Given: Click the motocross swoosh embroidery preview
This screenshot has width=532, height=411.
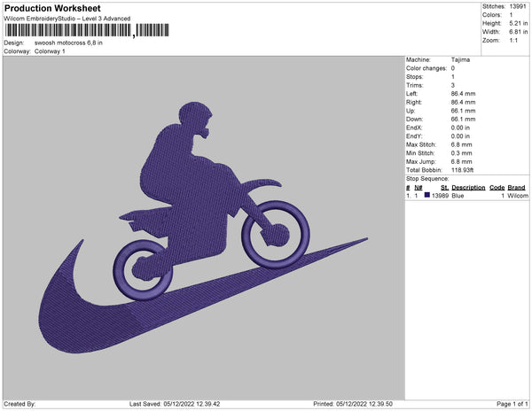Looking at the screenshot, I should click(x=203, y=228).
